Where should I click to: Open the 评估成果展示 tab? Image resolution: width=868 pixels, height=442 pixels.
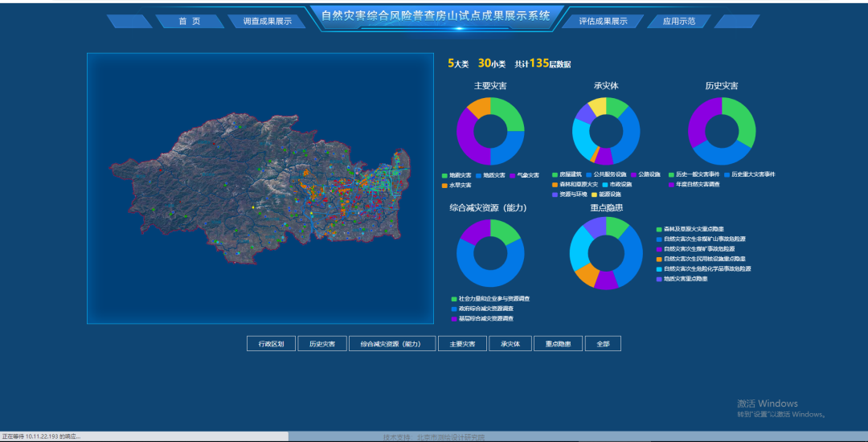pos(603,21)
